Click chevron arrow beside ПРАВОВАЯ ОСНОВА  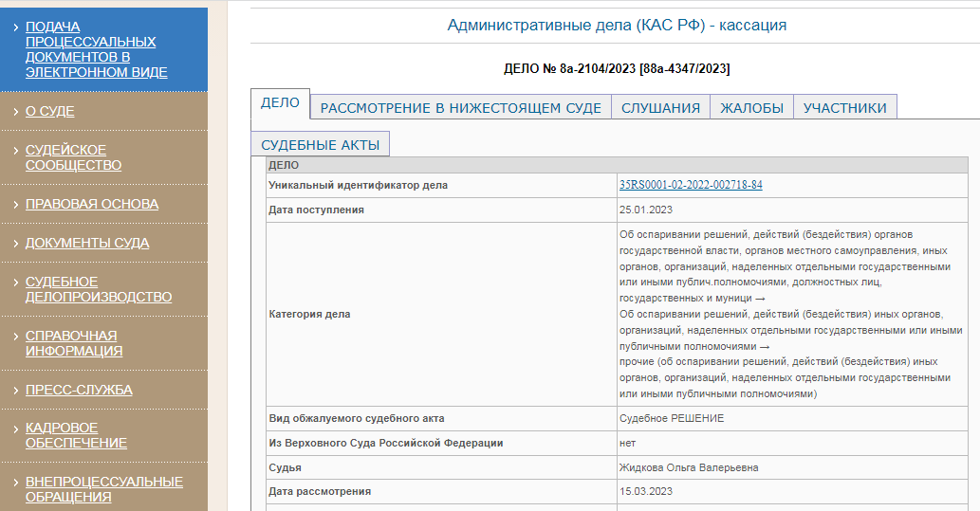(16, 204)
